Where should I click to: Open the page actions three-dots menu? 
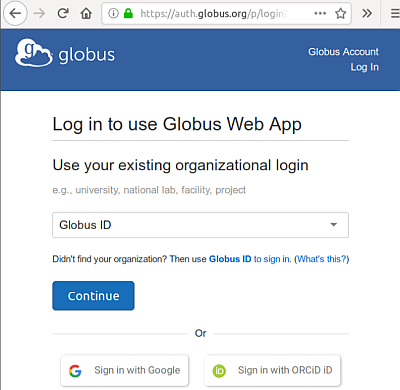[x=320, y=13]
